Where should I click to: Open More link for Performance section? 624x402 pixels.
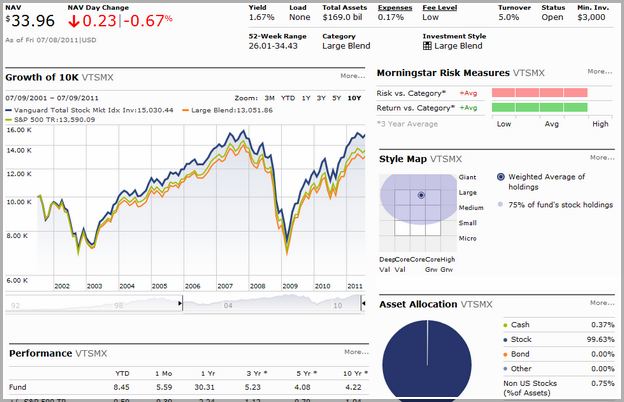[x=357, y=352]
